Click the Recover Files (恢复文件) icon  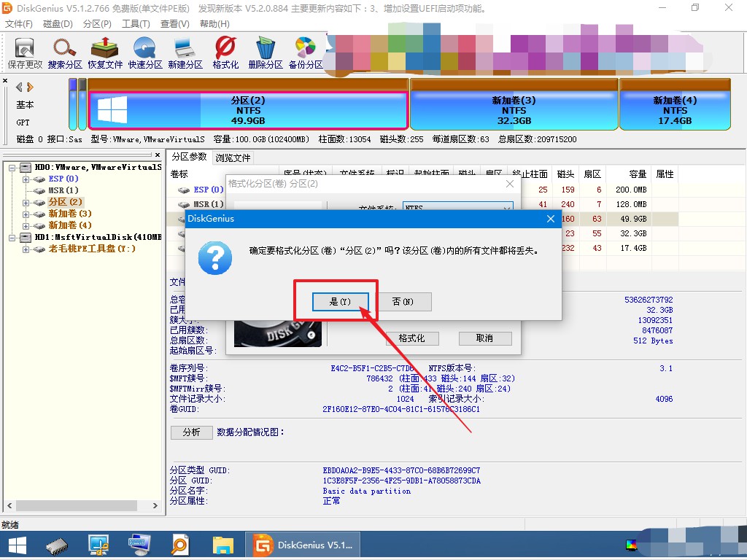[105, 52]
